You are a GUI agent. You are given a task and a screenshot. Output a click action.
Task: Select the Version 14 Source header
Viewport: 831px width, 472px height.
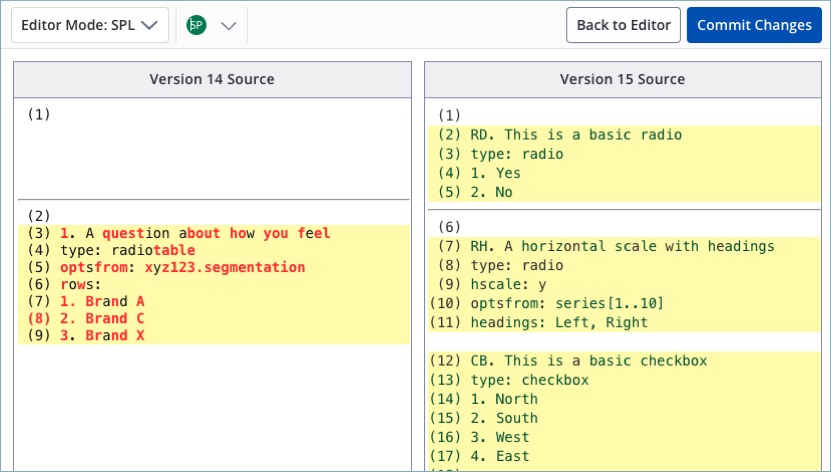212,79
